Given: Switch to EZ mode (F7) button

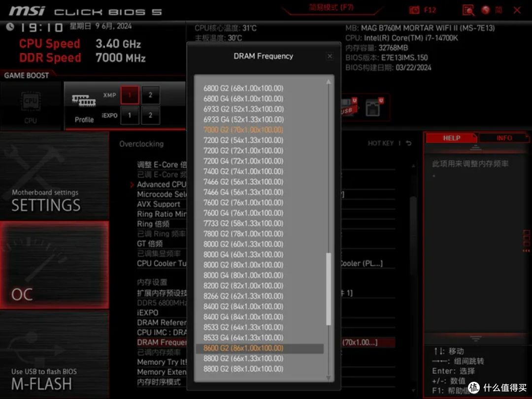Looking at the screenshot, I should click(331, 8).
